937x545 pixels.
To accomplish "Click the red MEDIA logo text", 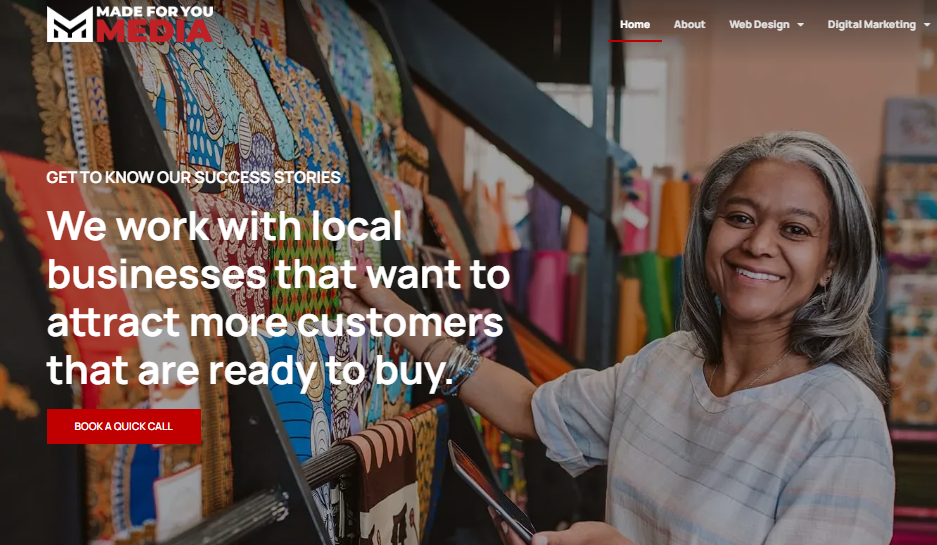I will [154, 31].
